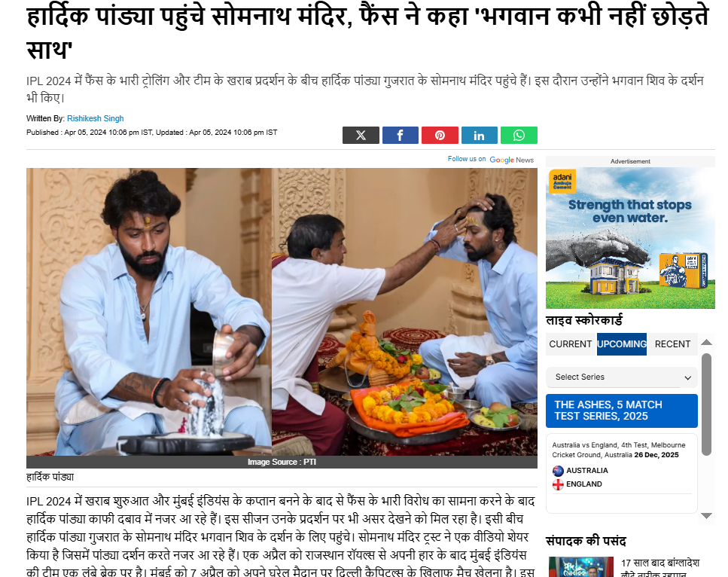The image size is (728, 577).
Task: Click scorecard scroll up arrow
Action: click(706, 343)
